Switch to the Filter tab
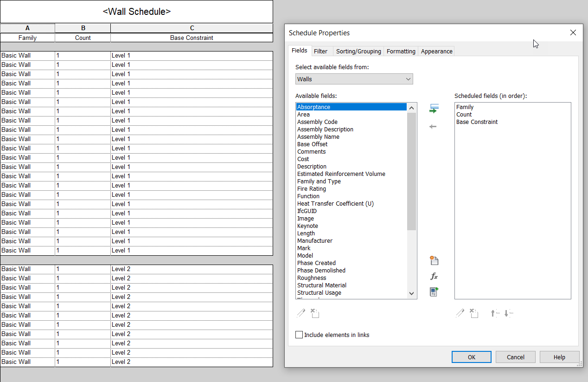This screenshot has width=588, height=382. (322, 51)
